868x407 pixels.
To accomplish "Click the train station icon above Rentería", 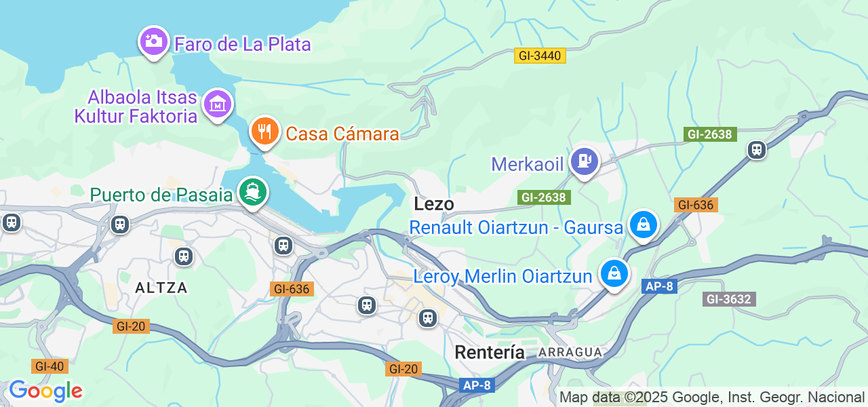I will [x=428, y=317].
